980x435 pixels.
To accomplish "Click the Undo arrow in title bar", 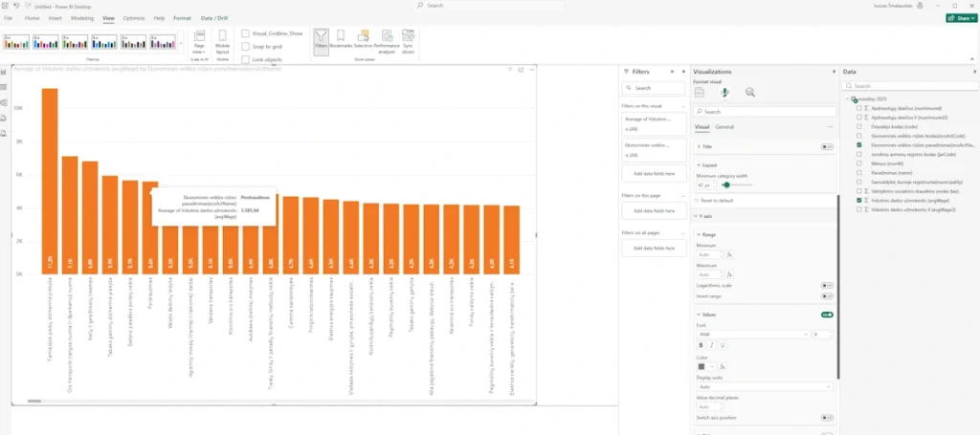I will [x=16, y=6].
